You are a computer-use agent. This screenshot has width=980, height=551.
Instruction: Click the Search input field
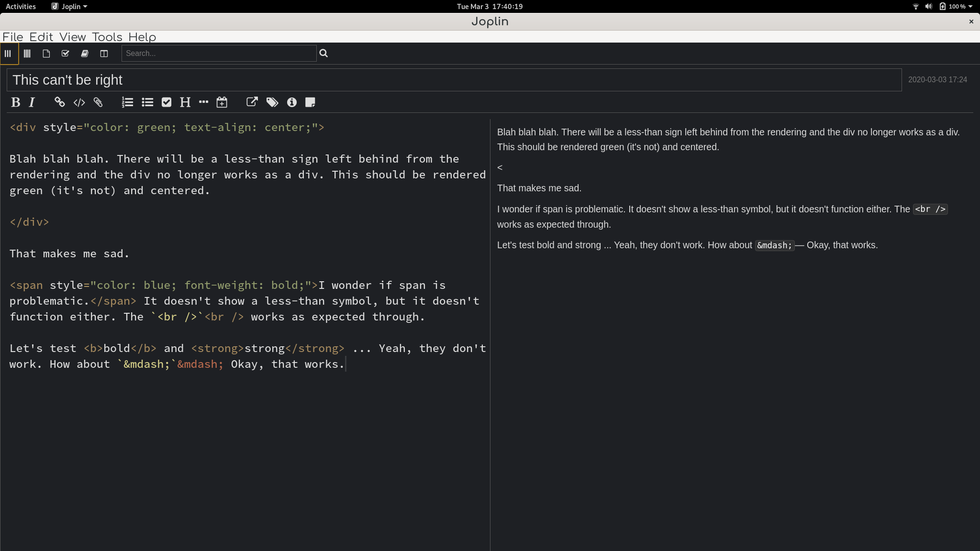pyautogui.click(x=219, y=53)
